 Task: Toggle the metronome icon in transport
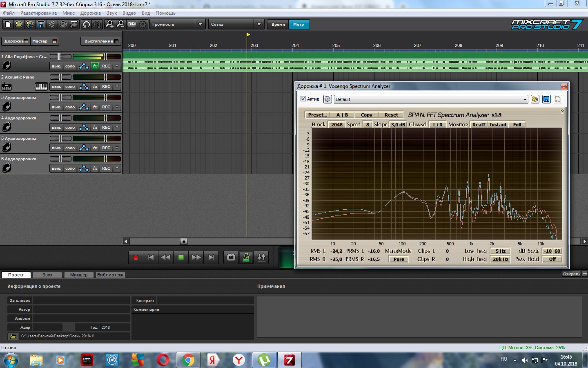click(246, 257)
